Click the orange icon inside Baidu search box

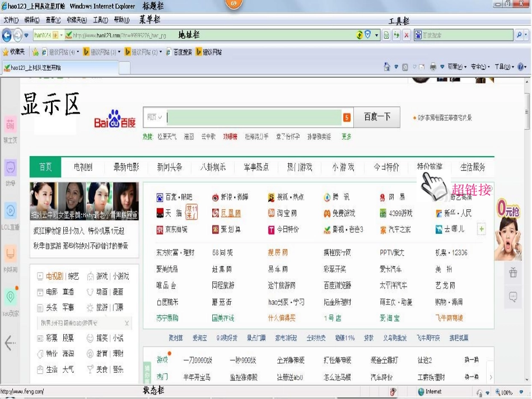tap(347, 118)
